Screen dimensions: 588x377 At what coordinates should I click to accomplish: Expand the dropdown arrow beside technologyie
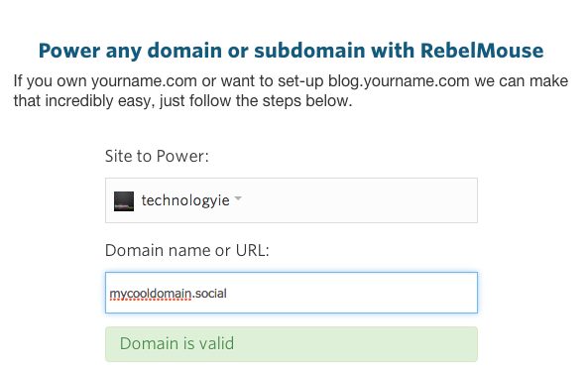point(238,198)
